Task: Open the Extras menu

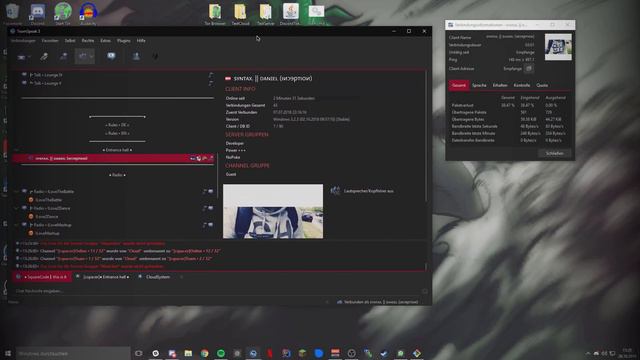Action: tap(105, 41)
